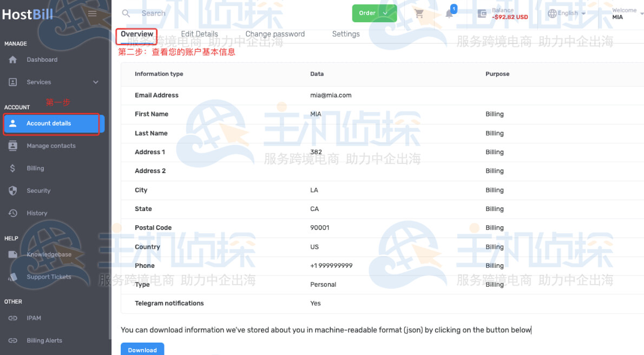644x355 pixels.
Task: Click the hamburger menu icon beside HostBill
Action: [92, 13]
